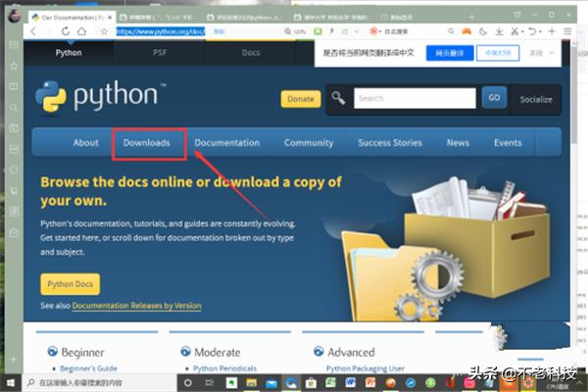Click the yellow Donate button
The image size is (588, 392).
click(x=301, y=99)
